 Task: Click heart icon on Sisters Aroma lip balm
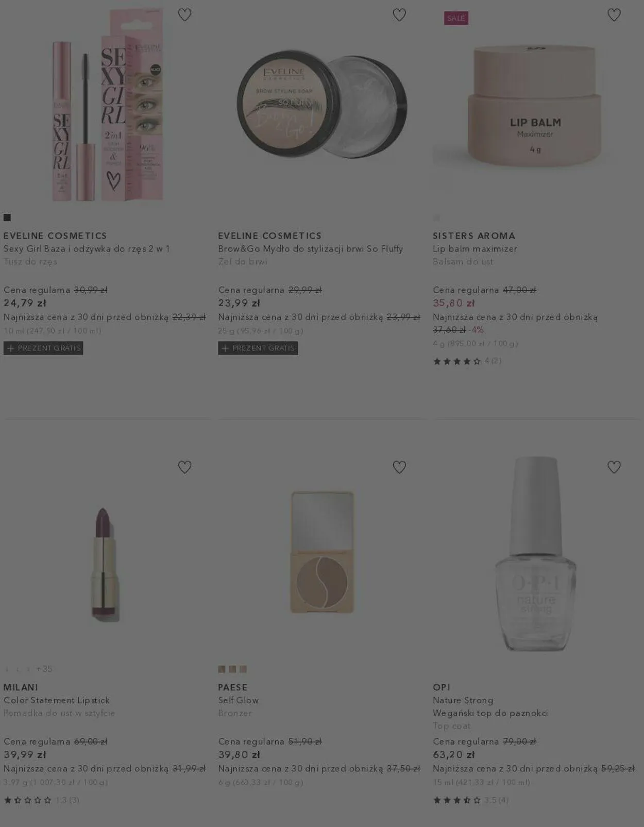614,15
